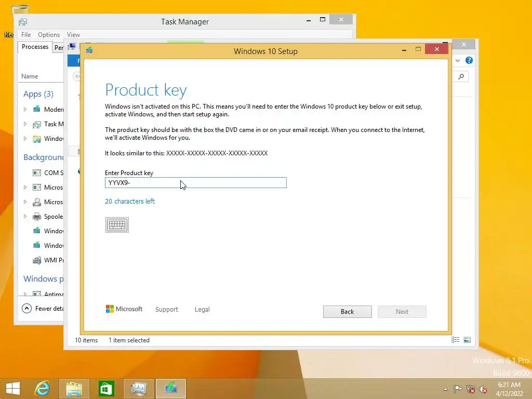Click the Fewer details chevron button
This screenshot has height=399, width=532.
click(x=27, y=309)
